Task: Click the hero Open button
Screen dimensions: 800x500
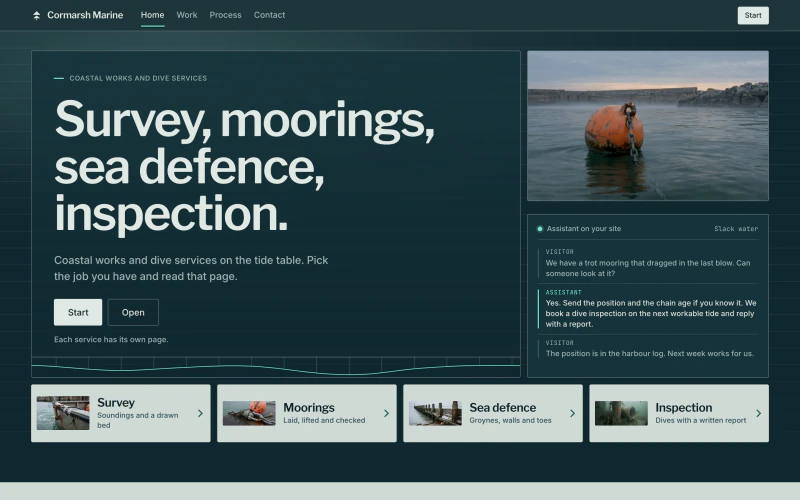Action: (x=133, y=312)
